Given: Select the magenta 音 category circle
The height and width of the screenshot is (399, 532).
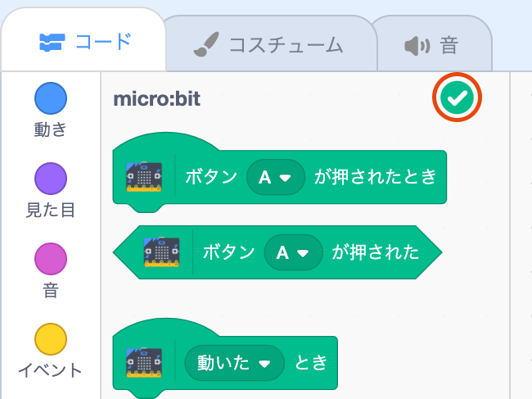Looking at the screenshot, I should click(51, 259).
